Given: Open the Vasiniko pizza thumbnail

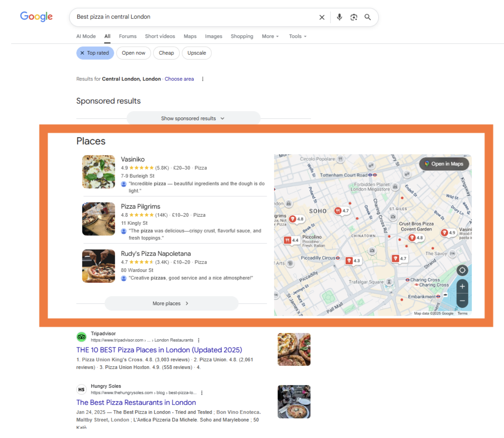Looking at the screenshot, I should pyautogui.click(x=99, y=172).
